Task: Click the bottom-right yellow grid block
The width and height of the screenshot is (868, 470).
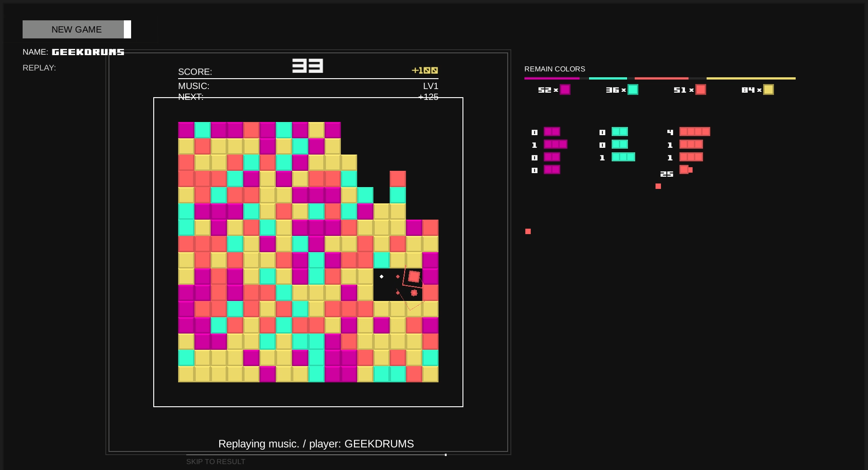Action: tap(430, 374)
